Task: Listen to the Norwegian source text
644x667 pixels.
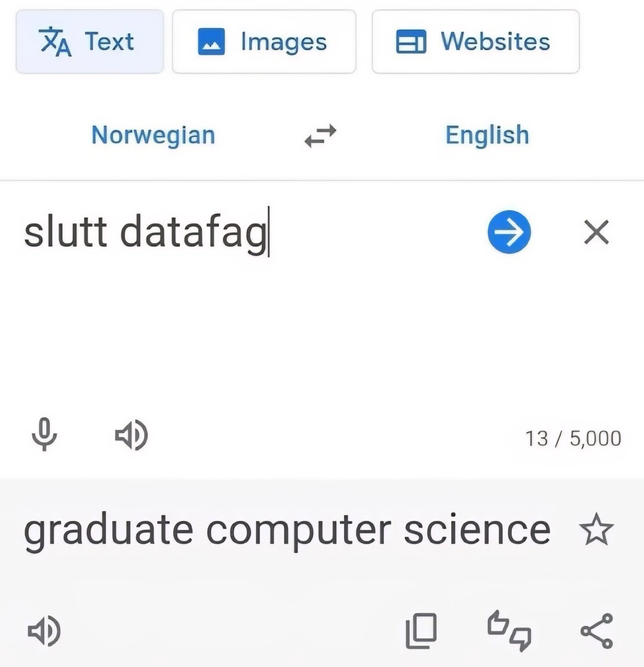Action: pyautogui.click(x=131, y=435)
